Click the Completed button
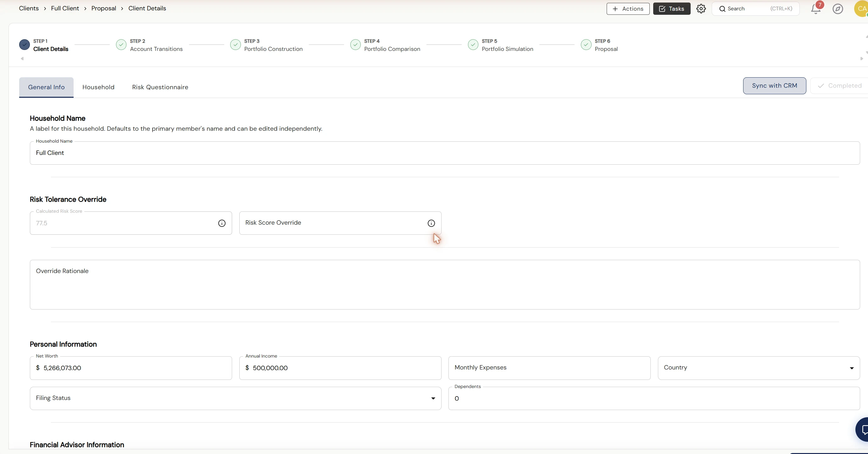The width and height of the screenshot is (868, 454). pyautogui.click(x=839, y=86)
